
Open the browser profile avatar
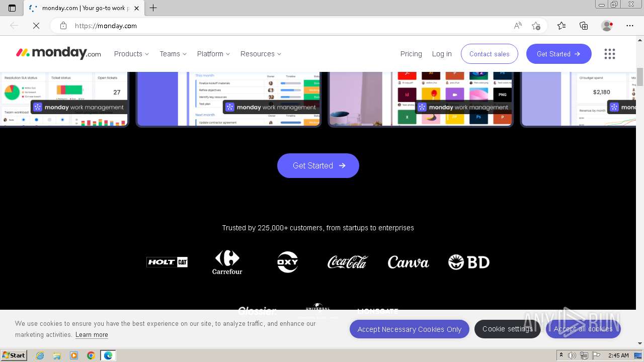coord(607,26)
